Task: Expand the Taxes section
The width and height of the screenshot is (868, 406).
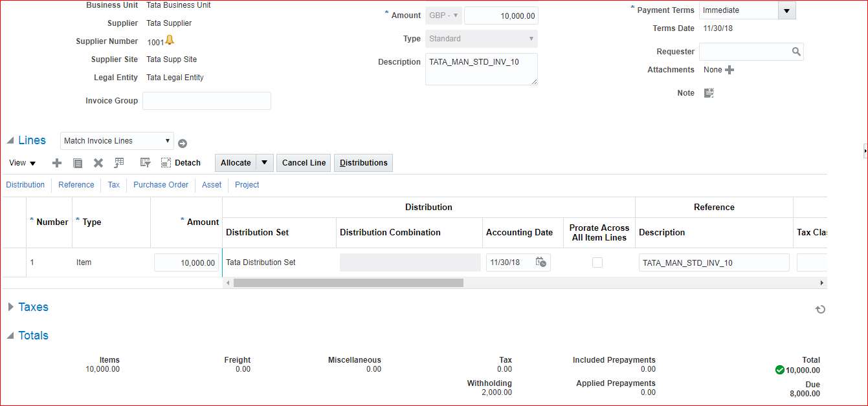Action: click(x=10, y=307)
